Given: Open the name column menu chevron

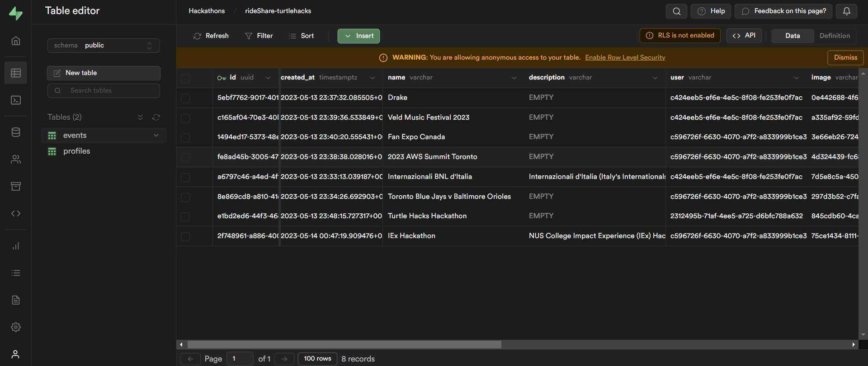Looking at the screenshot, I should pyautogui.click(x=514, y=78).
